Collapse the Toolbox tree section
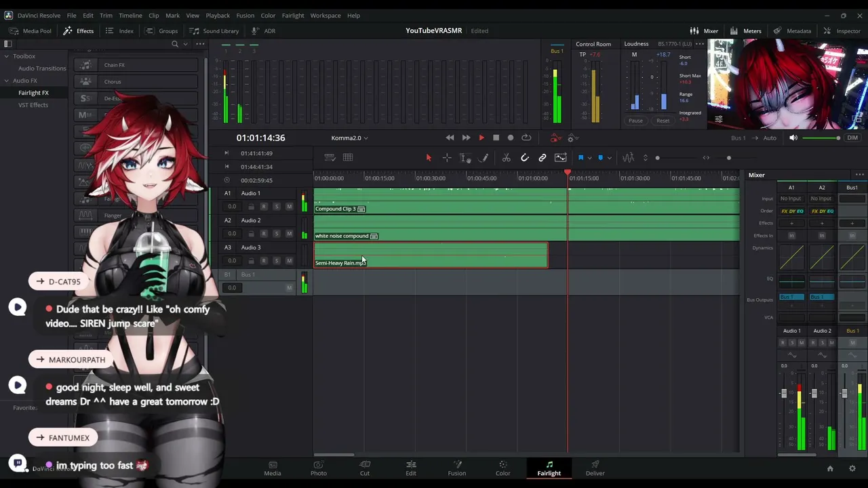868x488 pixels. [x=6, y=56]
